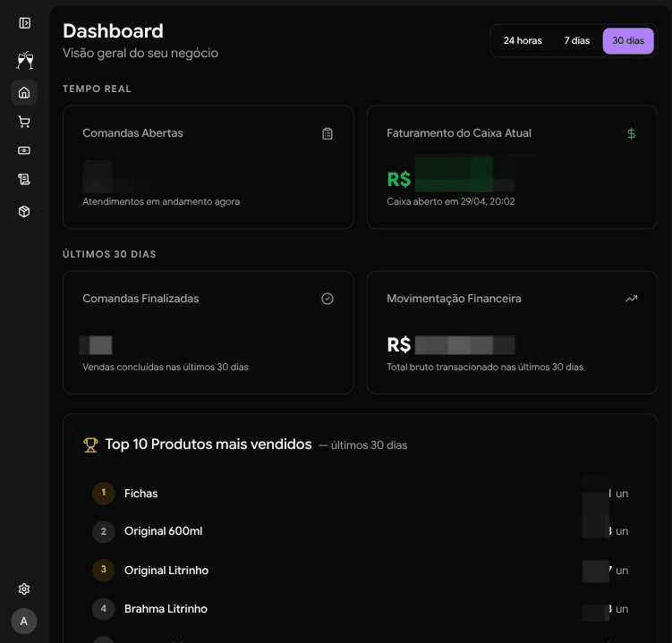The height and width of the screenshot is (643, 672).
Task: Click green dollar icon on Faturamento card
Action: pos(631,133)
